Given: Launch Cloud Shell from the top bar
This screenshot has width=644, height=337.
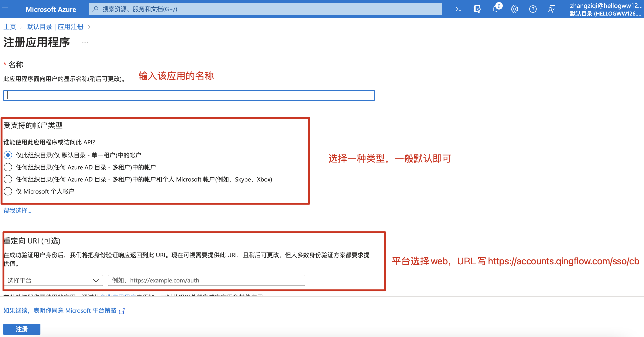Looking at the screenshot, I should (458, 9).
